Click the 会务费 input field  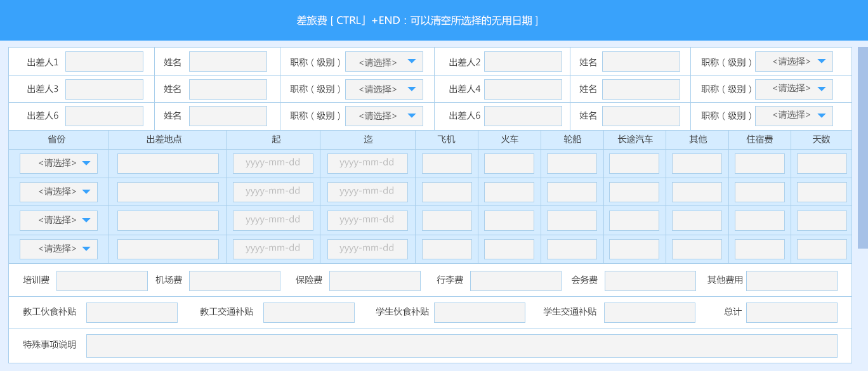(650, 281)
